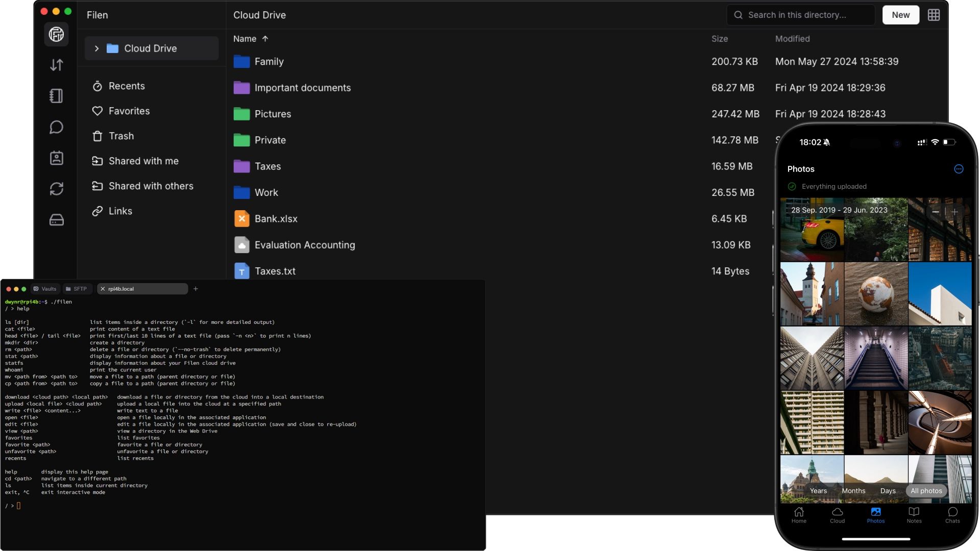Select the Transfers icon in the sidebar
Screen dimensions: 980x551
click(56, 65)
